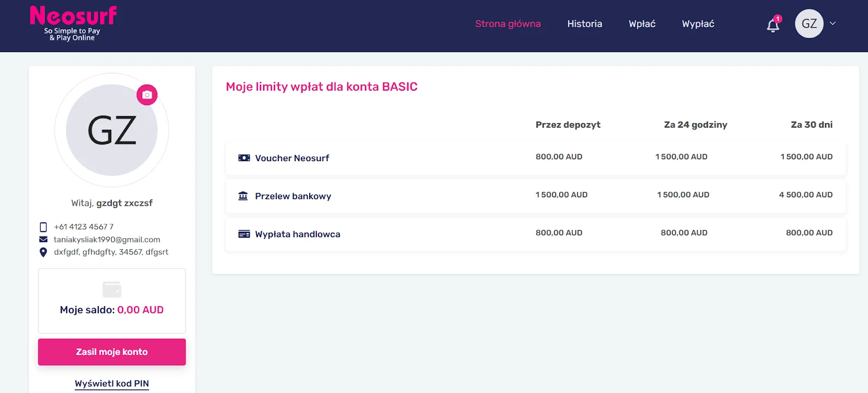Click the Wyświetl kod PIN link
The image size is (868, 393).
[112, 383]
